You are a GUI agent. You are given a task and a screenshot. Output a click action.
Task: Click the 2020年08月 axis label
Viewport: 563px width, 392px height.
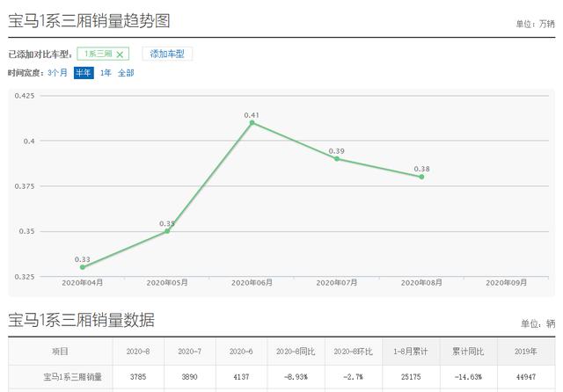[x=421, y=283]
